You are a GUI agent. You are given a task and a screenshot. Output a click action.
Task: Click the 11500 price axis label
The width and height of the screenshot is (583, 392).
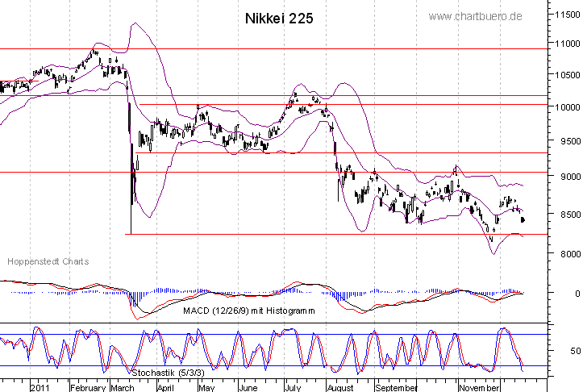(568, 15)
